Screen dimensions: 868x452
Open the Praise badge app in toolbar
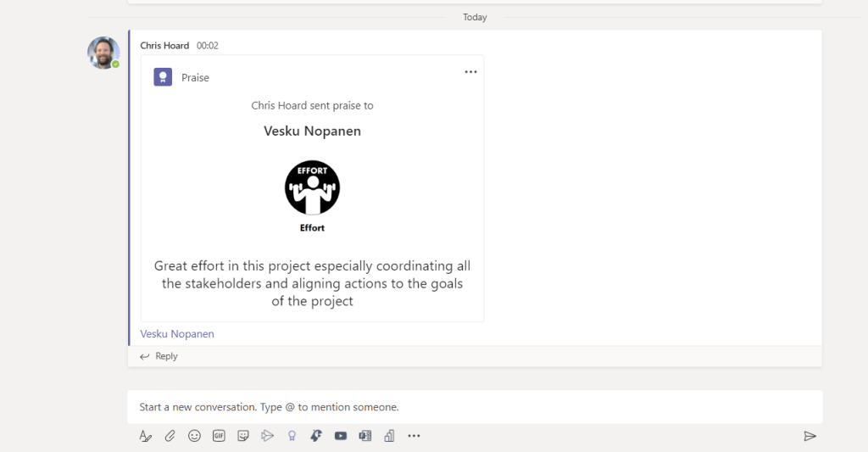point(292,436)
